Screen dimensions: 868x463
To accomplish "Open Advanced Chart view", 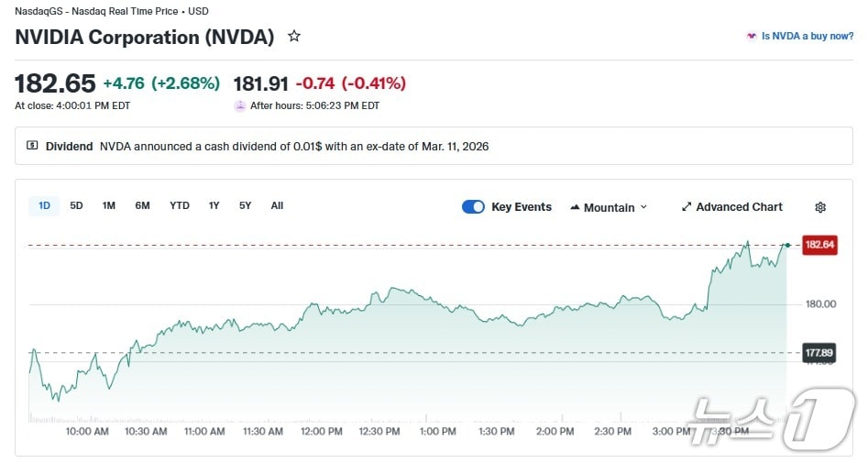I will (739, 207).
